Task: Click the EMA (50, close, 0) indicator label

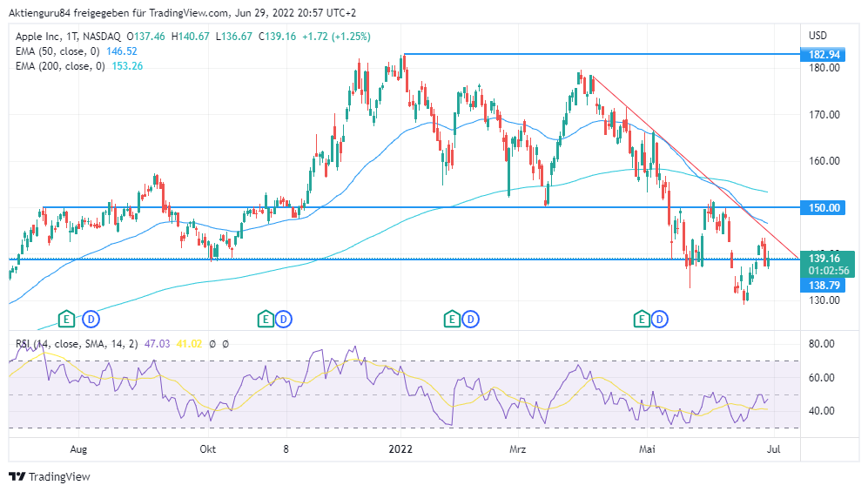Action: click(57, 51)
